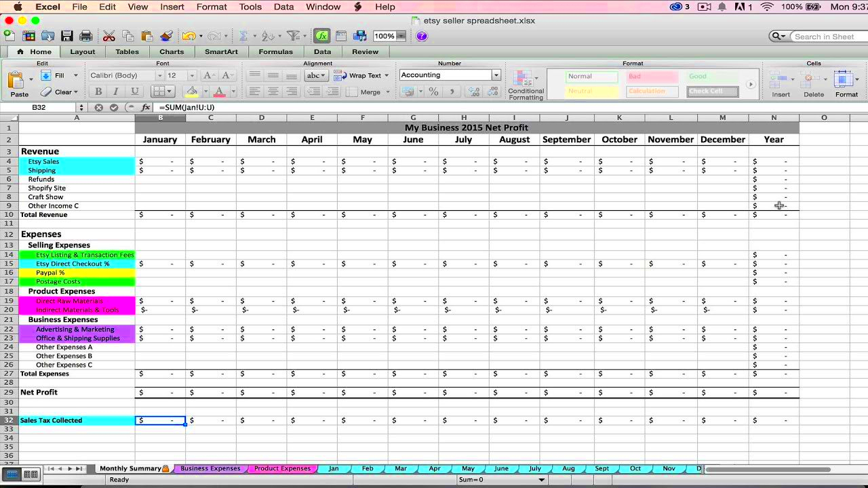Open the Jan sheet tab
This screenshot has width=868, height=488.
click(x=333, y=468)
